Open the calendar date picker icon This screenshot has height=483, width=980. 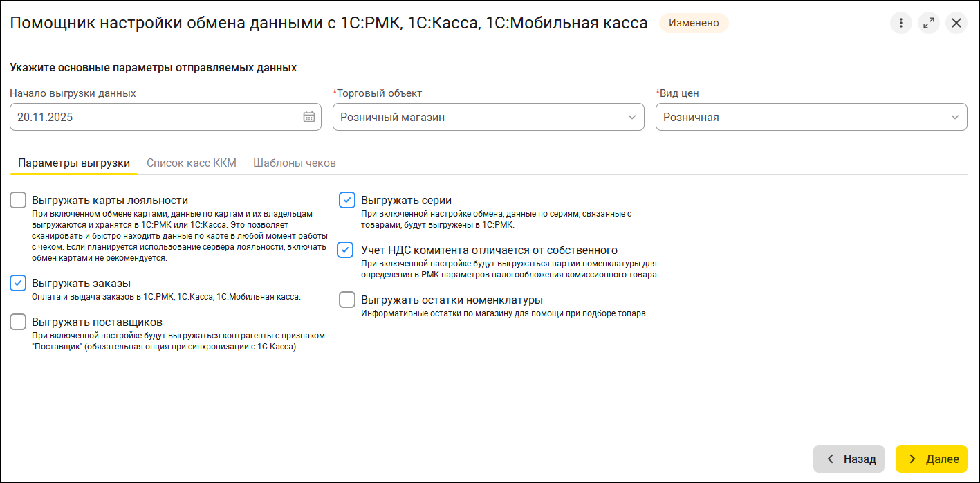309,117
